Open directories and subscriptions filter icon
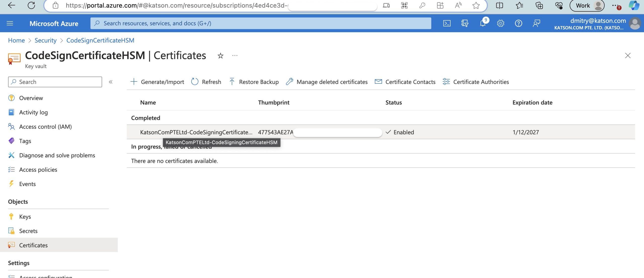Viewport: 644px width, 278px height. (465, 23)
